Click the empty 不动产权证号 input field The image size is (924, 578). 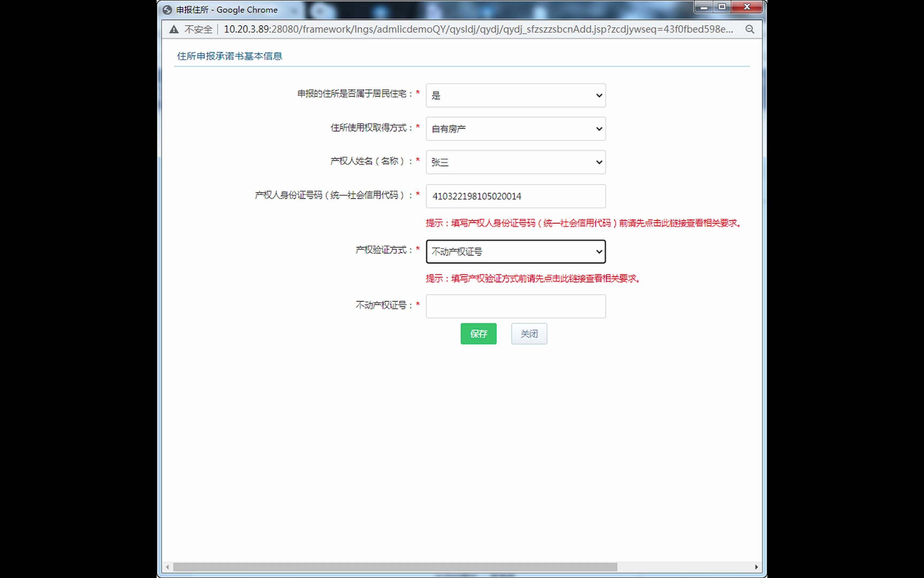click(x=515, y=306)
